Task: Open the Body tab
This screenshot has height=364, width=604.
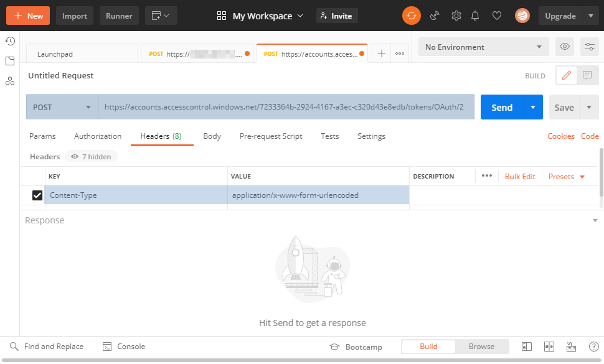Action: [x=212, y=136]
